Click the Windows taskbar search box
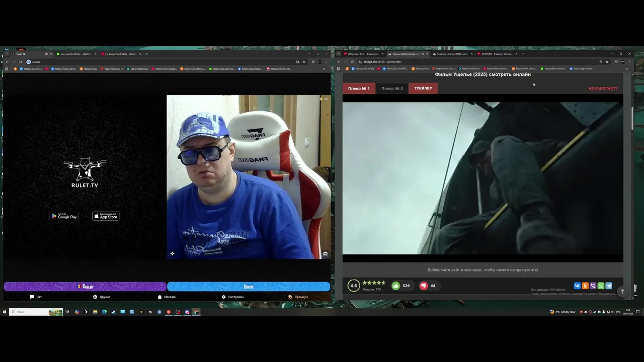The height and width of the screenshot is (362, 644). (x=36, y=312)
